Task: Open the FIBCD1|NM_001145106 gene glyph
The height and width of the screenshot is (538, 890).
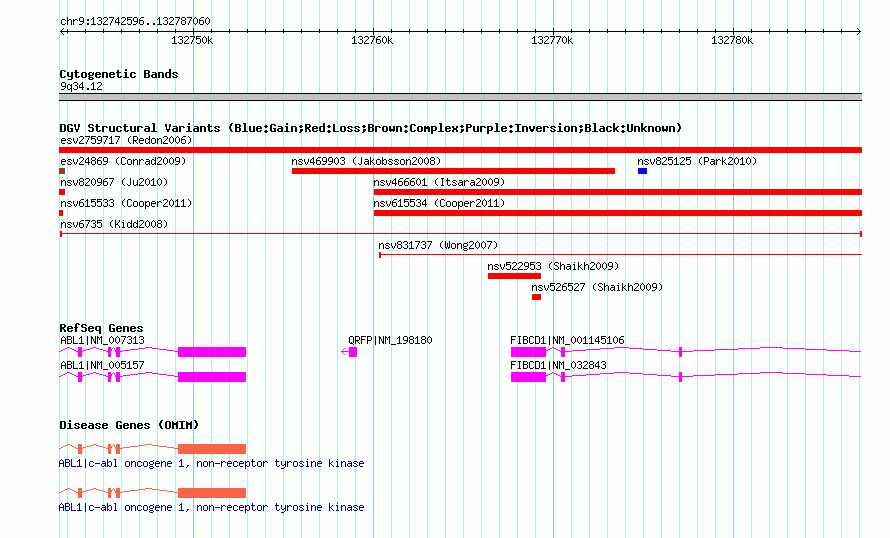Action: pos(686,352)
